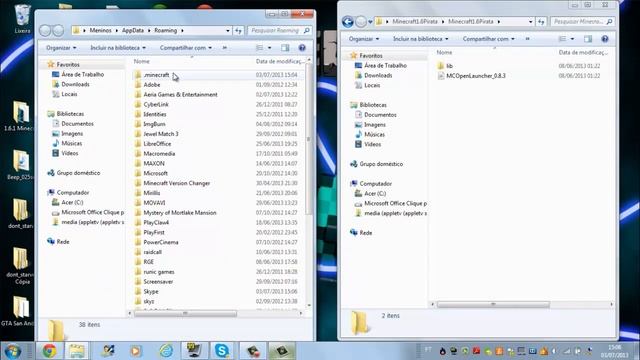Open Downloads in Roaming window sidebar
640x360 pixels.
75,84
